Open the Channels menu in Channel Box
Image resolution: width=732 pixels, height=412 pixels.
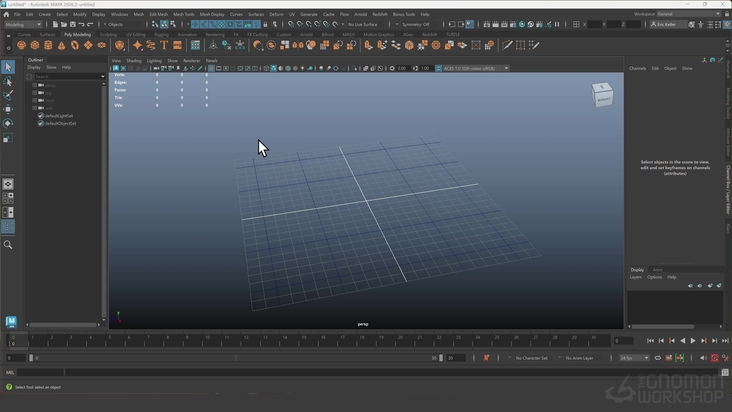(637, 68)
